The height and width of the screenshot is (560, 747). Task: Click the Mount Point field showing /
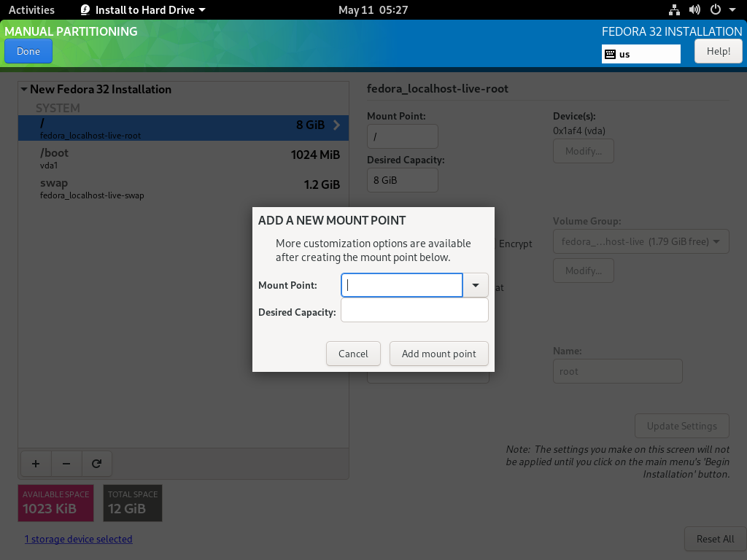click(x=403, y=136)
